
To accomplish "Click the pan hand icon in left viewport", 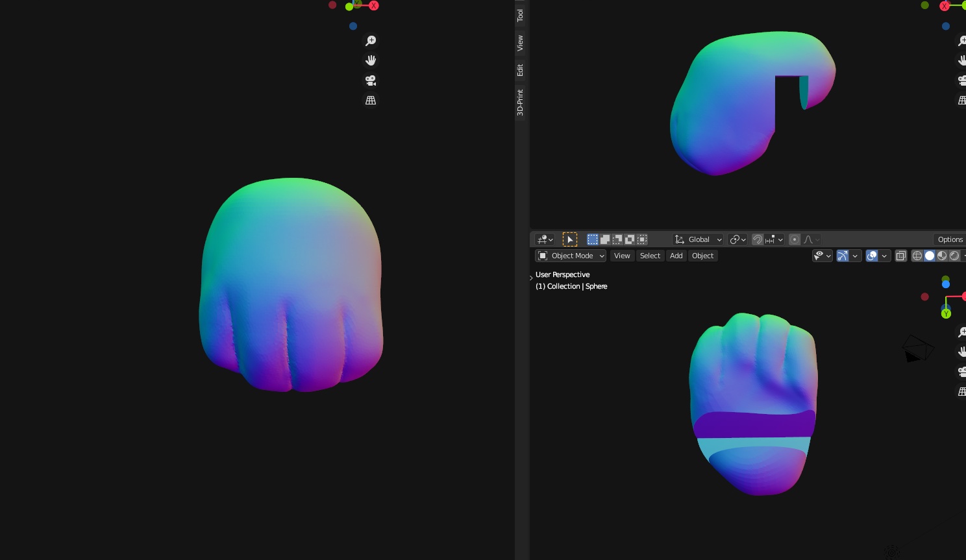I will (x=371, y=60).
